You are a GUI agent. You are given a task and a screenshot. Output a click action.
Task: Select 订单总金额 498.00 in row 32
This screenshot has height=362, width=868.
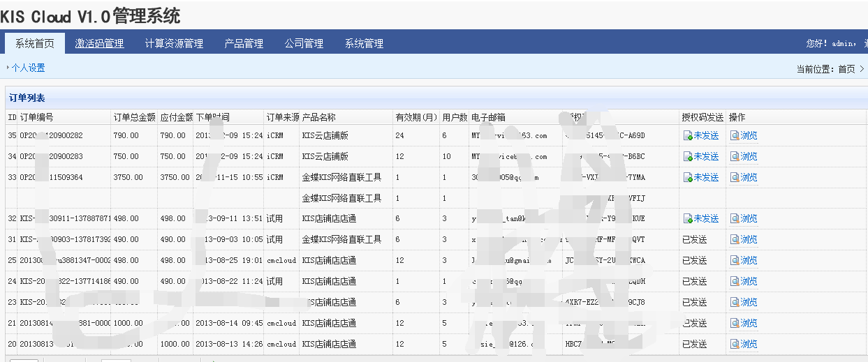(126, 219)
